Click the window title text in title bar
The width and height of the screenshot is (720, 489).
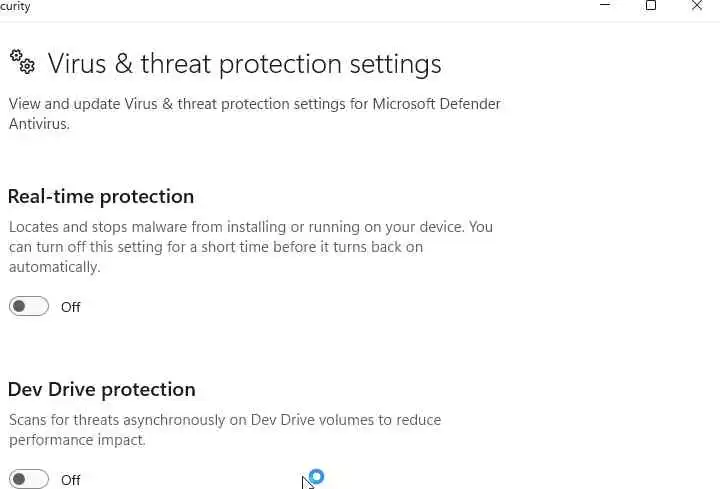15,7
